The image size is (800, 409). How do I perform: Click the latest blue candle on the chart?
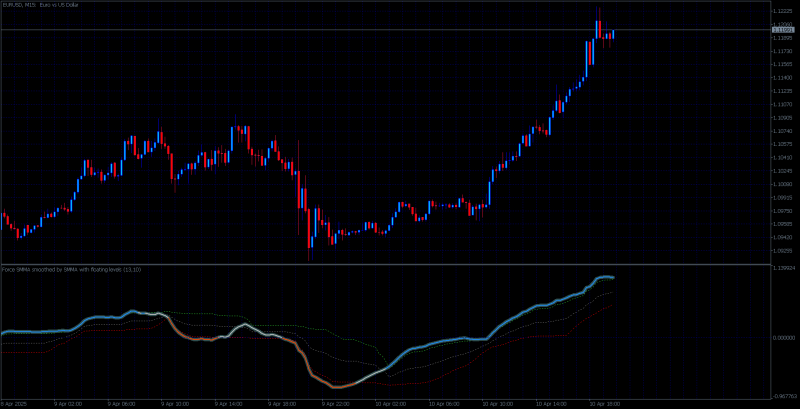click(x=613, y=34)
